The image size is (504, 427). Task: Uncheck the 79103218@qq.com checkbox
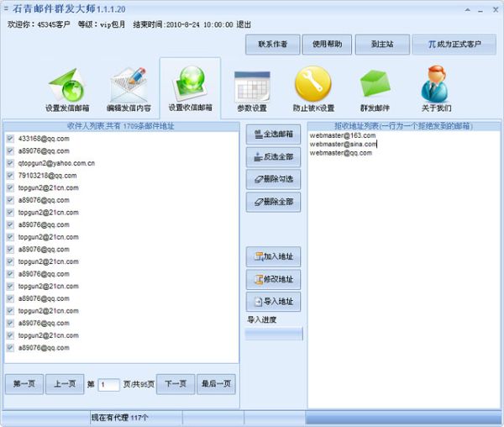(x=10, y=176)
